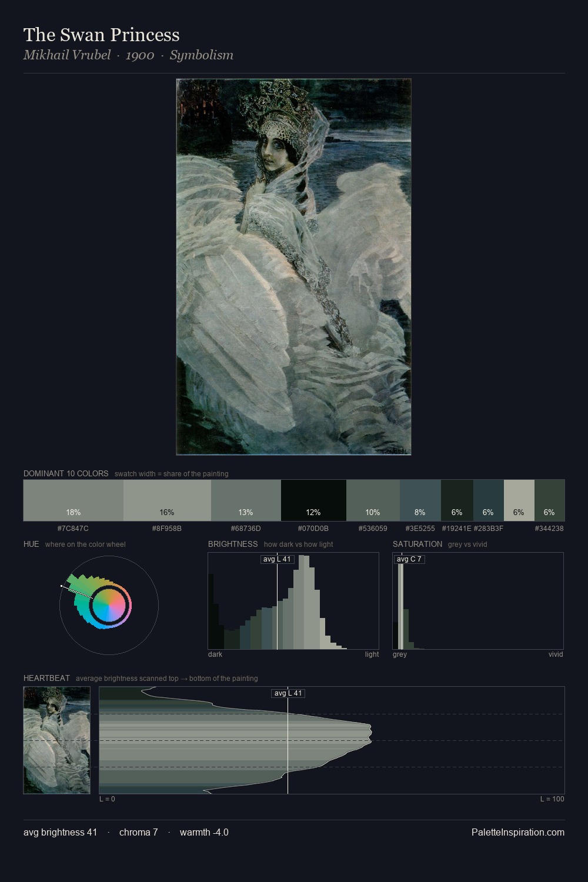Image resolution: width=588 pixels, height=882 pixels.
Task: Click the small painting thumbnail in Heartbeat
Action: (x=57, y=740)
